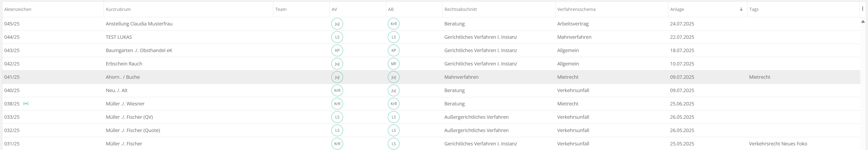Click the MF AB avatar for Erbschein Rauch
Image resolution: width=868 pixels, height=150 pixels.
[393, 64]
